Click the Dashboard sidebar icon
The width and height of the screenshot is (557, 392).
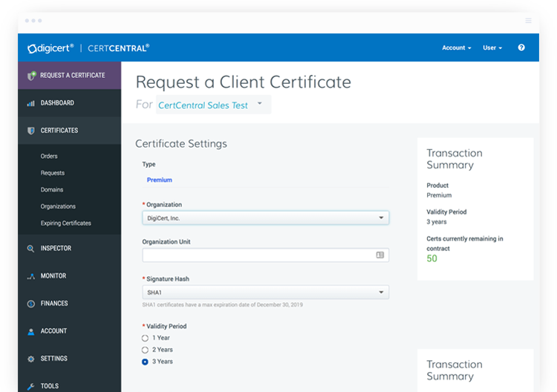coord(31,103)
